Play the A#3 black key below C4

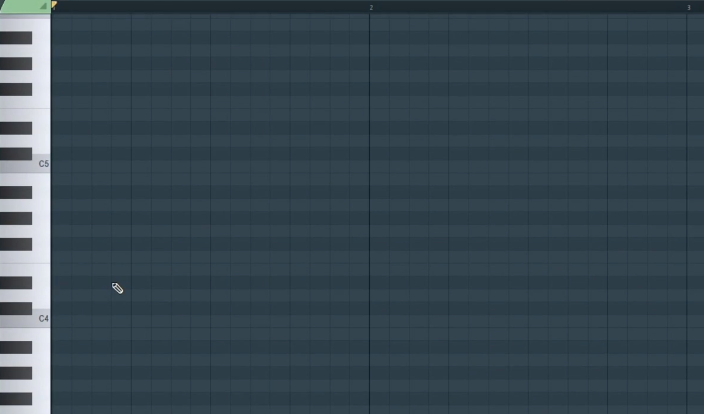coord(16,347)
